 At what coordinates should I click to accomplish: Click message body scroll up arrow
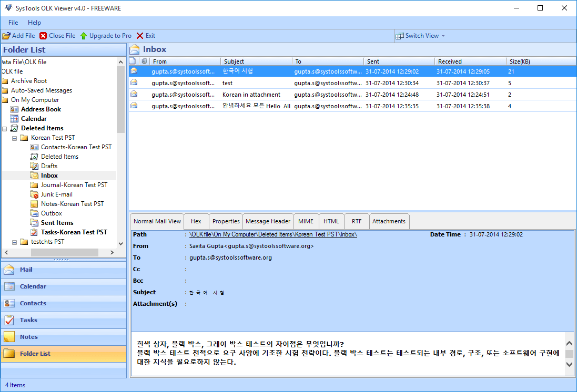click(x=569, y=344)
